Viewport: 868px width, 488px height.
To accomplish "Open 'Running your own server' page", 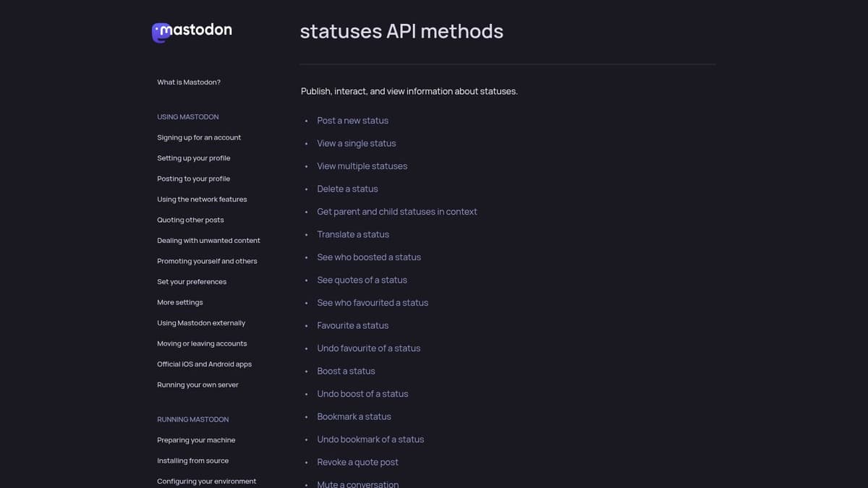I will pyautogui.click(x=197, y=385).
